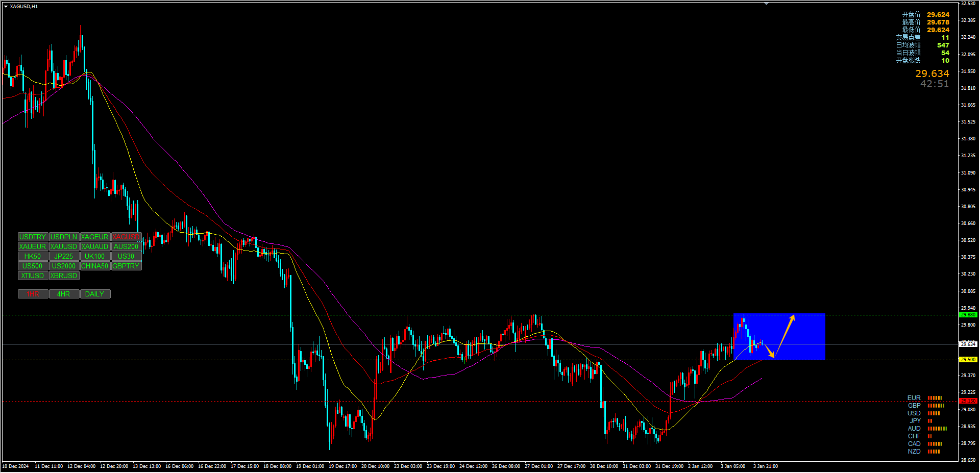Set timeframe to DAILY
Image resolution: width=980 pixels, height=473 pixels.
95,294
